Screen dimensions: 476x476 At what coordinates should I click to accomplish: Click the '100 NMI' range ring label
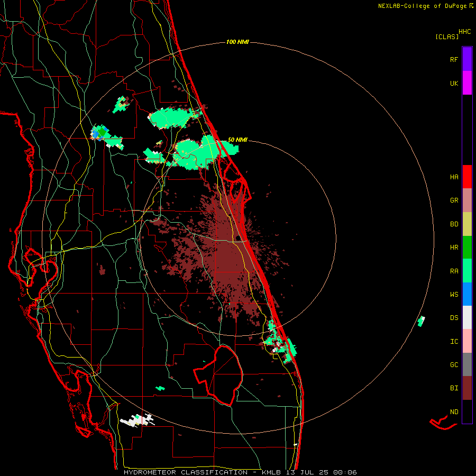237,42
